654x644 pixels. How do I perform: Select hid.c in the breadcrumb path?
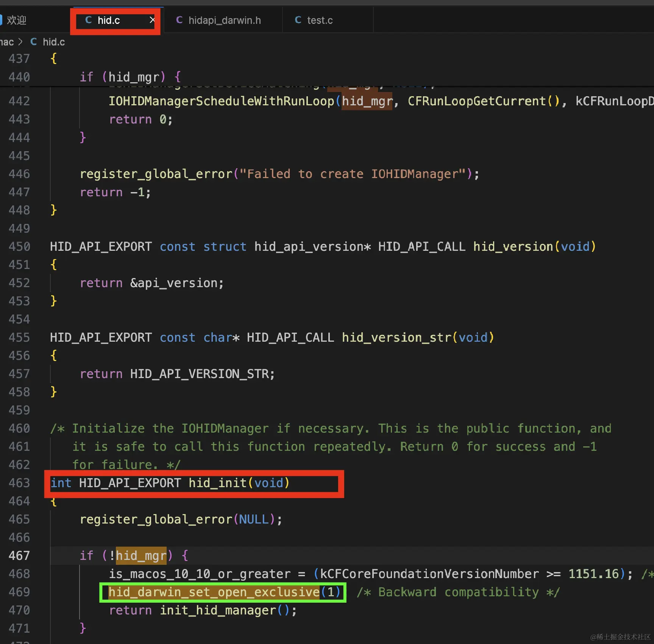pos(54,42)
